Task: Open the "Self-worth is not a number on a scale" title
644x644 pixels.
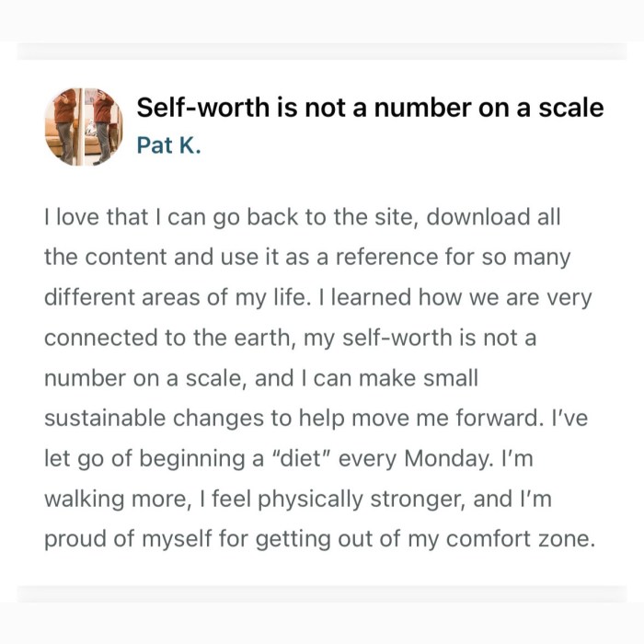Action: 370,108
